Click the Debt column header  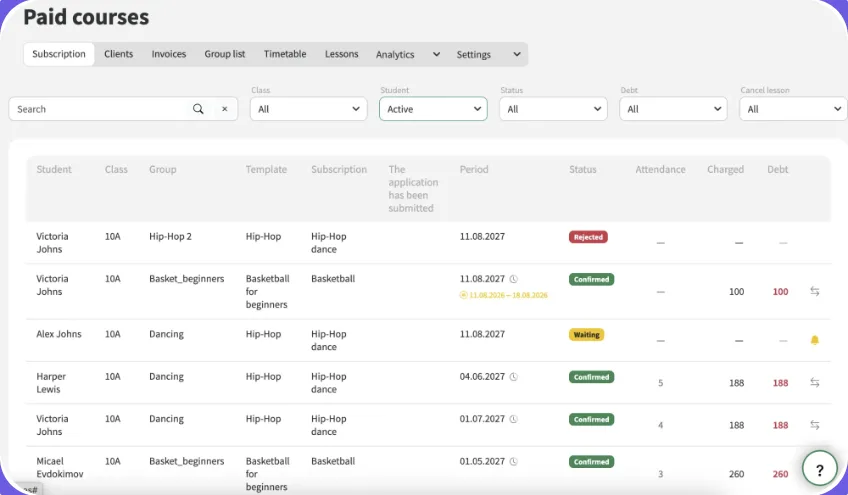777,169
